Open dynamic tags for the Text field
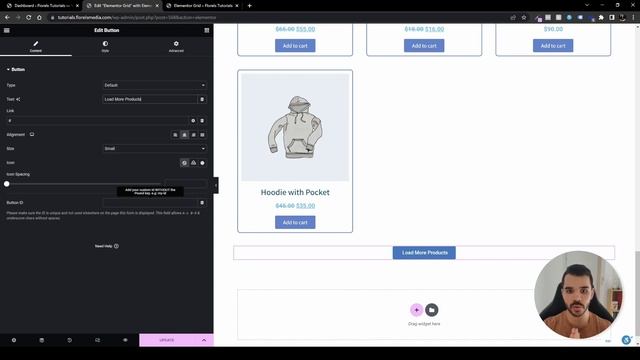This screenshot has width=640, height=360. coord(202,99)
